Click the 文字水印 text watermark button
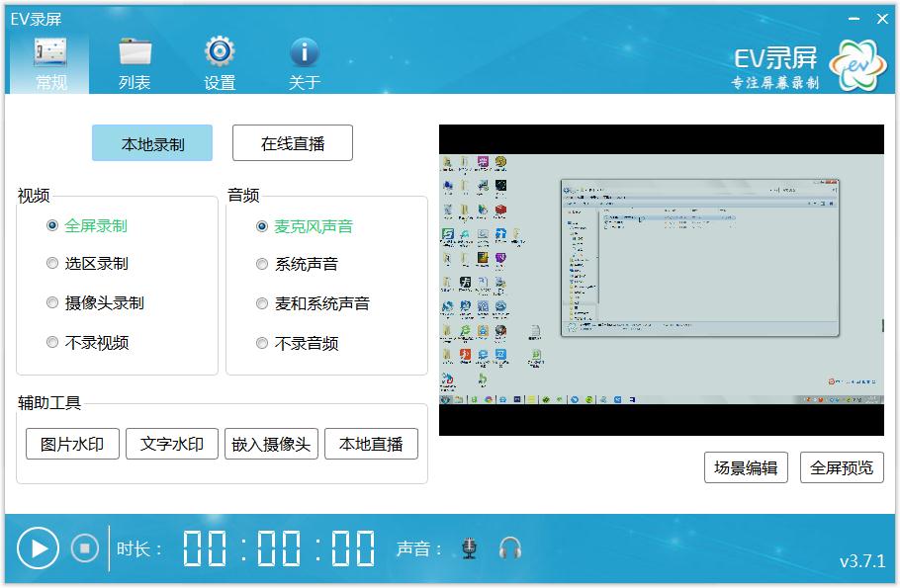 (172, 444)
